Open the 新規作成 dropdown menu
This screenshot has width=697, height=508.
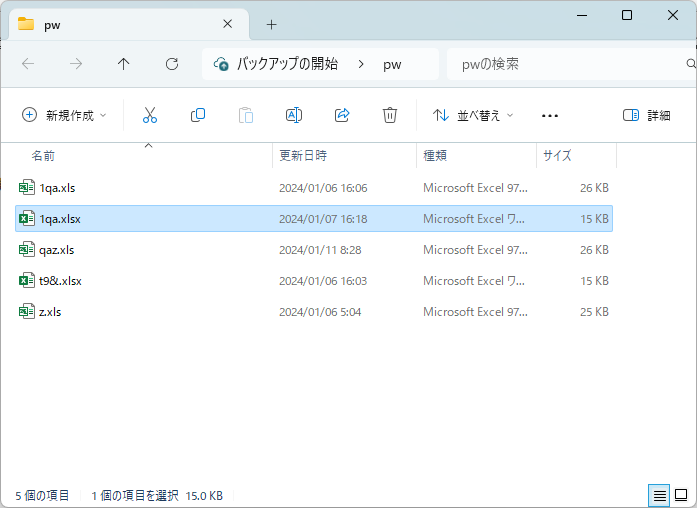tap(65, 115)
